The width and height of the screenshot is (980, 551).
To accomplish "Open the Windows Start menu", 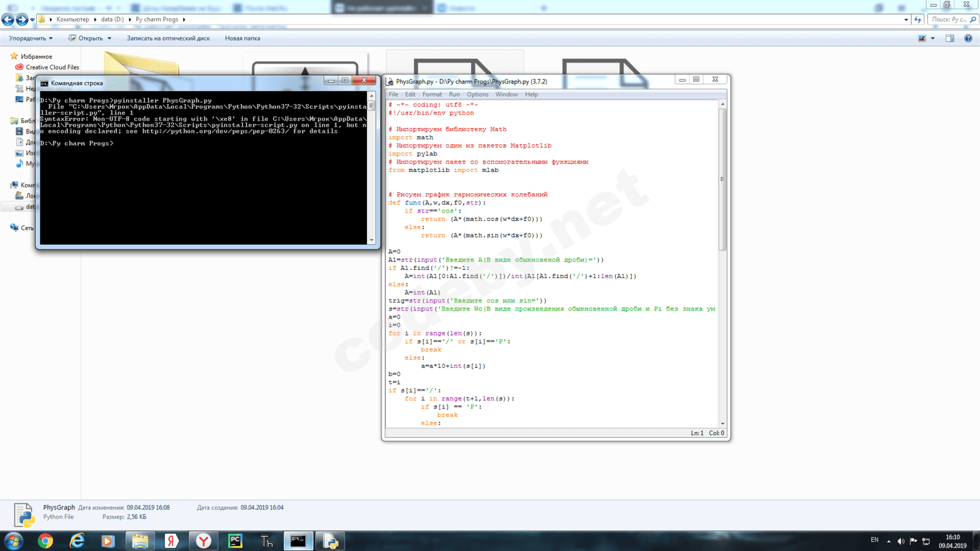I will (13, 541).
